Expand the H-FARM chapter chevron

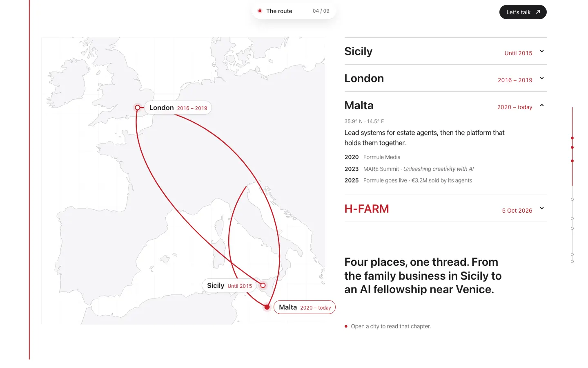[542, 208]
